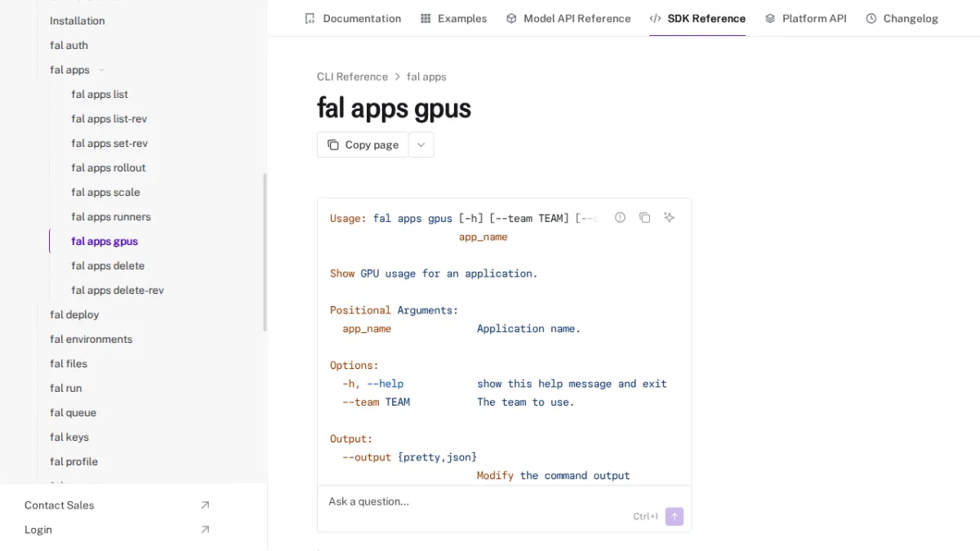Viewport: 980px width, 551px height.
Task: Open fal apps list-rev page
Action: click(x=109, y=118)
